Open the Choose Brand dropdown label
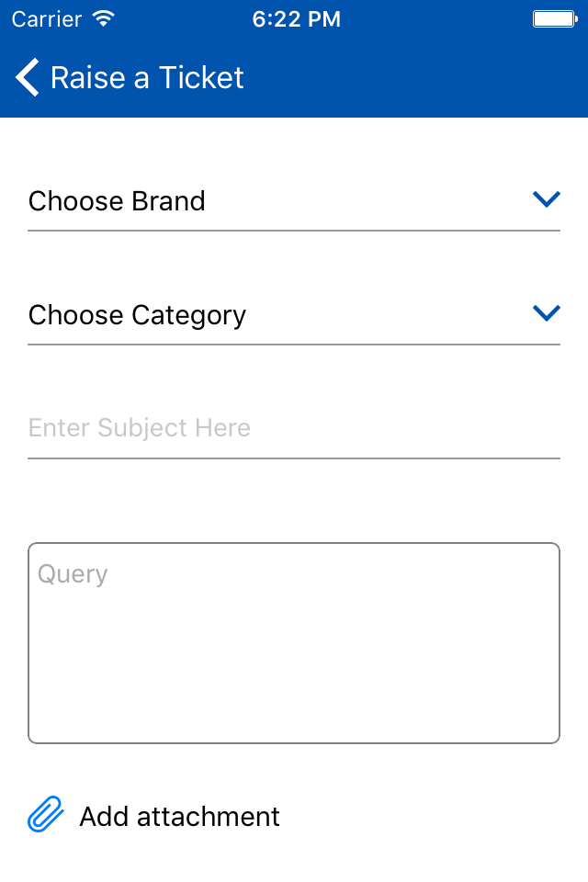Image resolution: width=588 pixels, height=882 pixels. (117, 201)
